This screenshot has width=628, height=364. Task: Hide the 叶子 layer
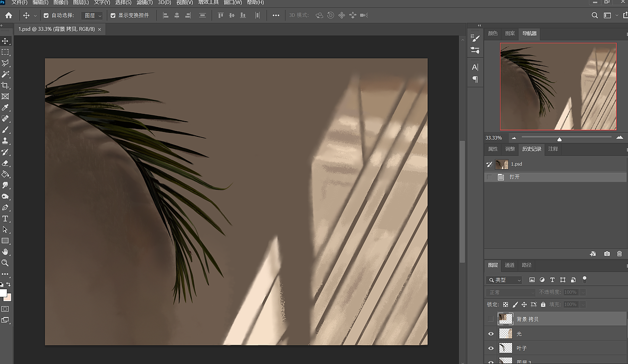pos(491,348)
